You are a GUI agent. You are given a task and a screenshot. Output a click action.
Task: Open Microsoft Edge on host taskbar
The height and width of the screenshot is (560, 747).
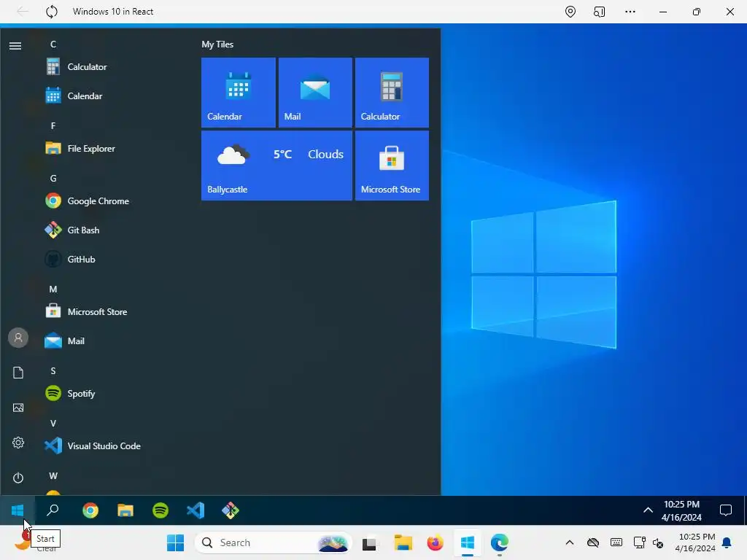(x=499, y=542)
